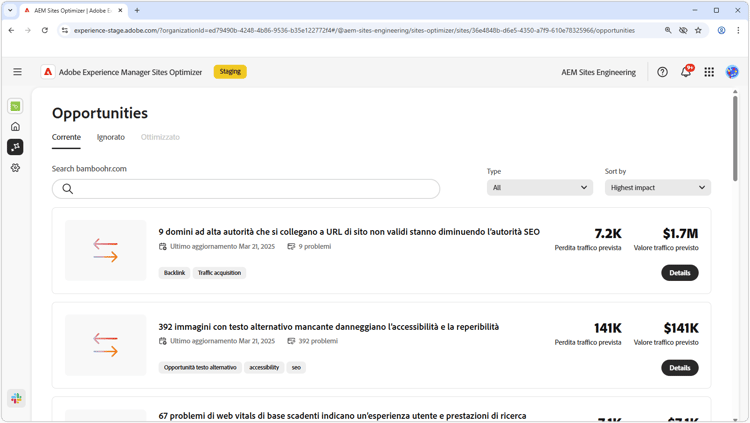Image resolution: width=750 pixels, height=423 pixels.
Task: Click the backlink opportunity thumbnail
Action: [x=106, y=250]
